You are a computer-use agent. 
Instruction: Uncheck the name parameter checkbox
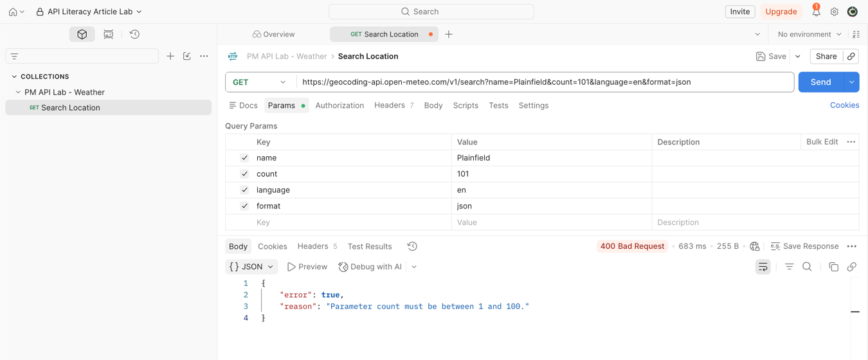244,158
